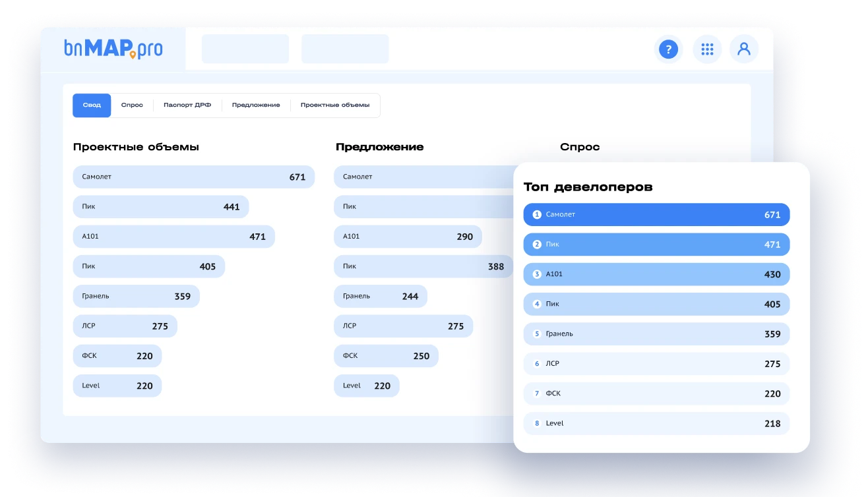Screen dimensions: 868x497
Task: Select the Свод tab
Action: tap(92, 105)
